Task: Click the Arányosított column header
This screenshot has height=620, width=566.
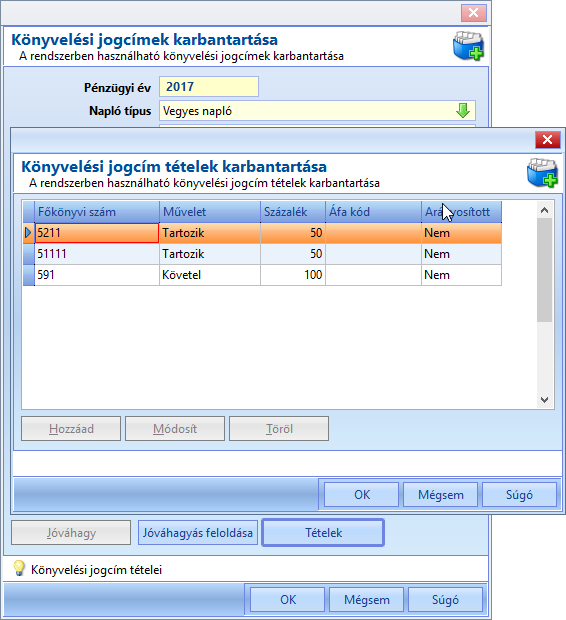Action: pos(462,212)
